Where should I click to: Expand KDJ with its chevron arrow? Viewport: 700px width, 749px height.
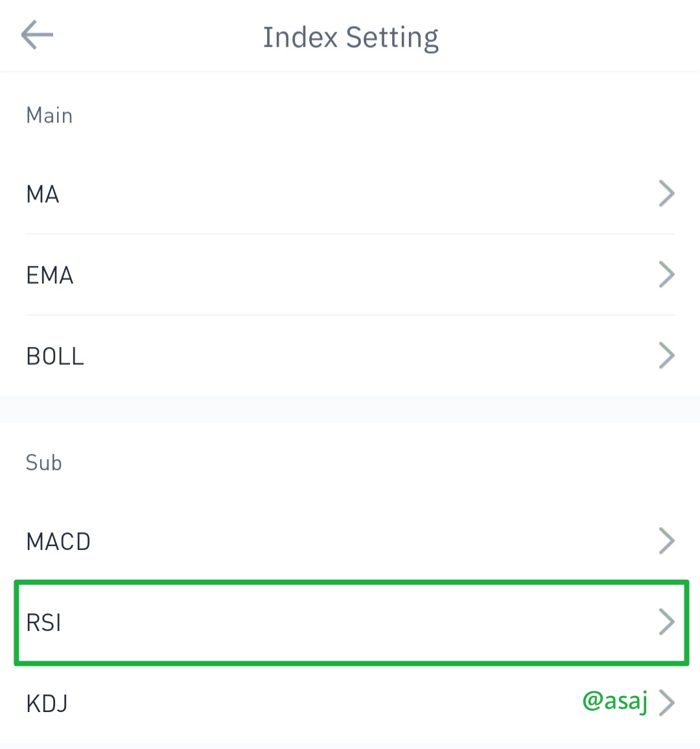[x=666, y=703]
